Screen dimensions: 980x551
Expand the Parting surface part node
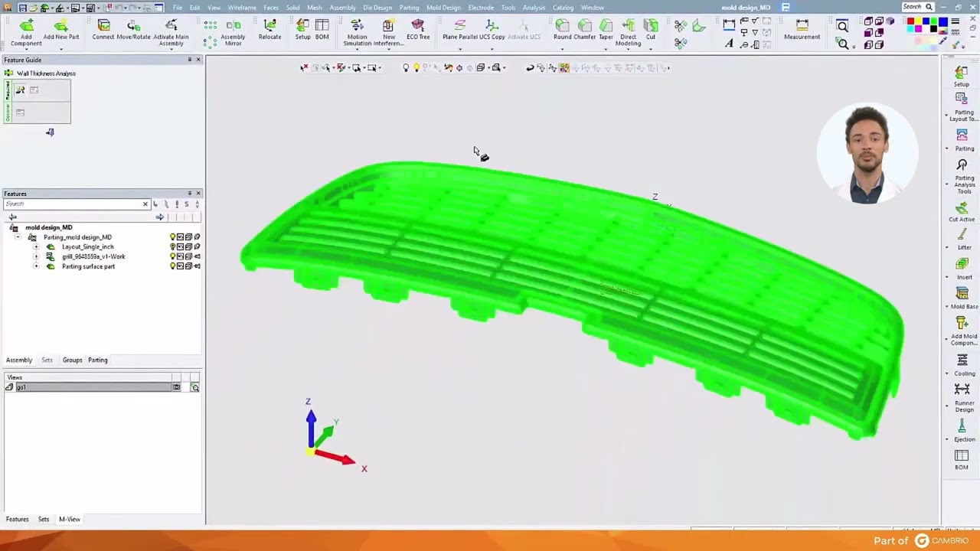point(36,266)
